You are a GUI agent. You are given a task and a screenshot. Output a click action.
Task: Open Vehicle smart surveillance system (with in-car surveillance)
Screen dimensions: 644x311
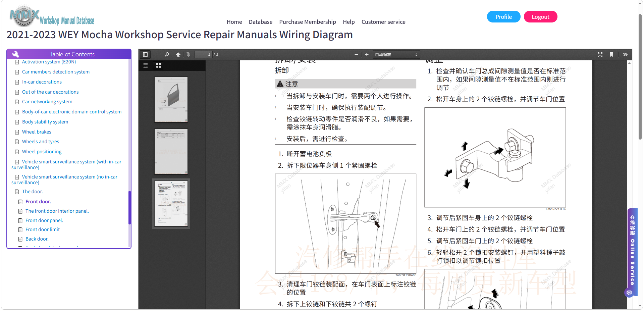click(66, 164)
